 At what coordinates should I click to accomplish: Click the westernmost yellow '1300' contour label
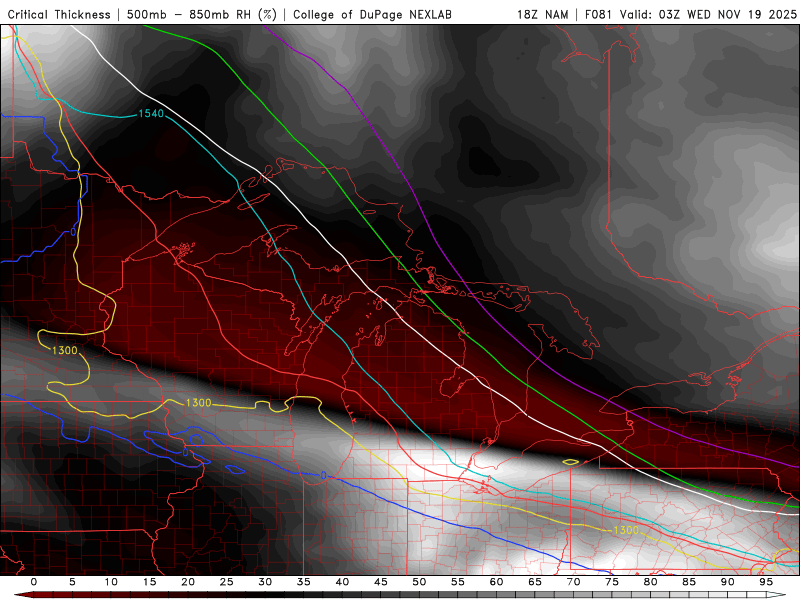point(65,350)
